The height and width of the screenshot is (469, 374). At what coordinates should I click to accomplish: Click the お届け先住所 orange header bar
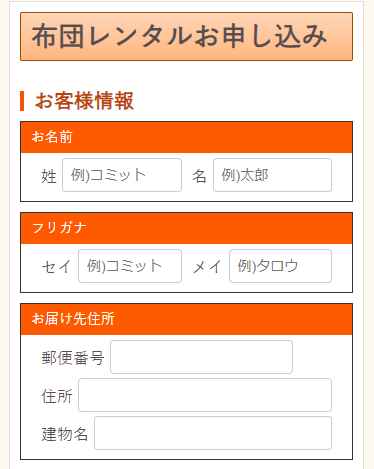pos(186,319)
